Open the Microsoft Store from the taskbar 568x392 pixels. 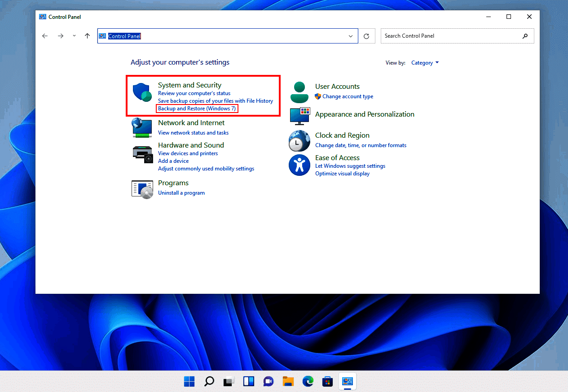tap(327, 381)
